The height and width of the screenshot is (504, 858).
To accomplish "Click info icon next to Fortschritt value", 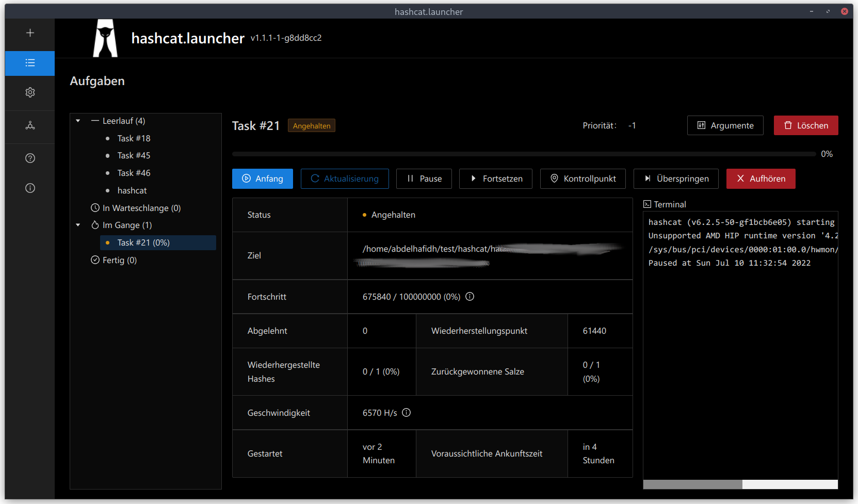I will click(470, 297).
